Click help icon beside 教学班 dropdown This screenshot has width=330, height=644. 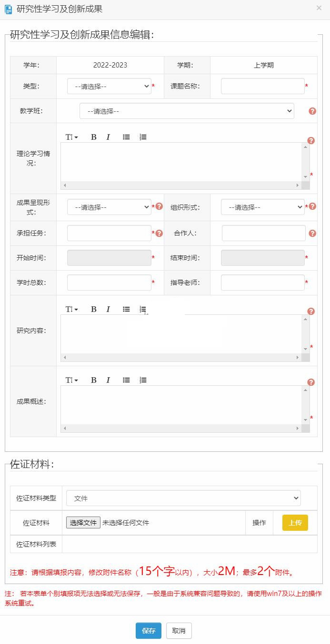312,111
